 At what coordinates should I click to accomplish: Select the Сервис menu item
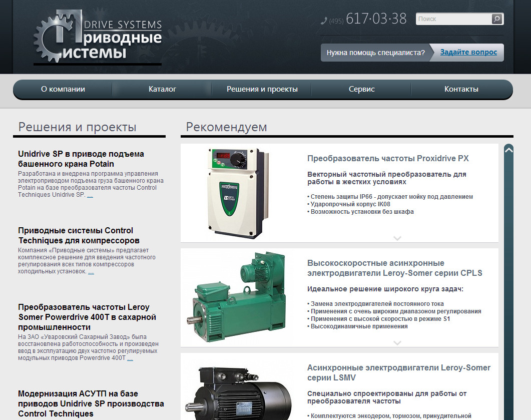coord(361,89)
